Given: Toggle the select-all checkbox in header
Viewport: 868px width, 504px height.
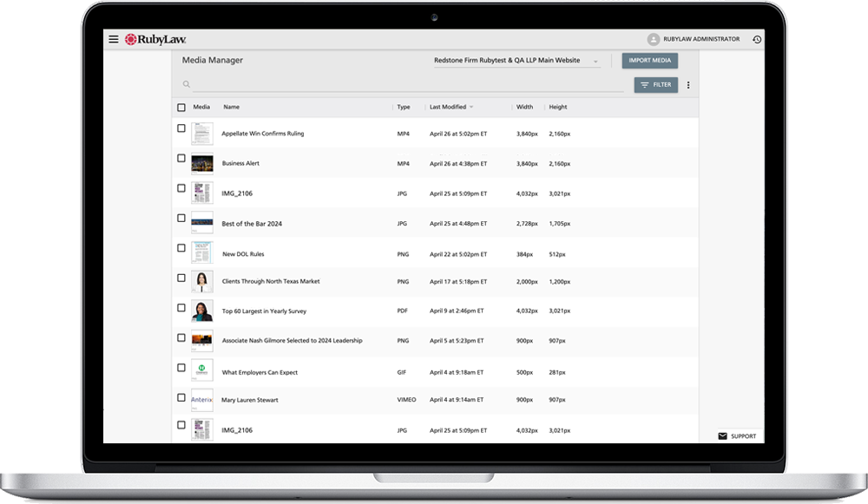Looking at the screenshot, I should click(181, 108).
